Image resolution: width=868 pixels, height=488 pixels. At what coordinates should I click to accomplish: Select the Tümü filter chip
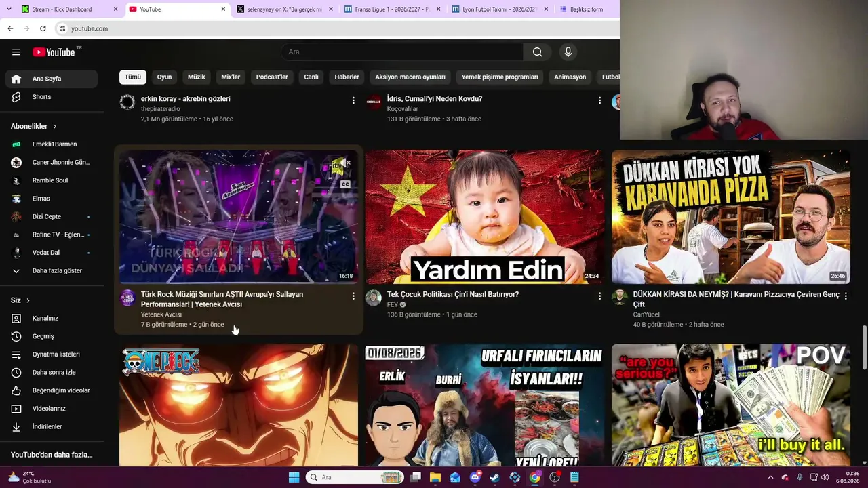point(133,77)
